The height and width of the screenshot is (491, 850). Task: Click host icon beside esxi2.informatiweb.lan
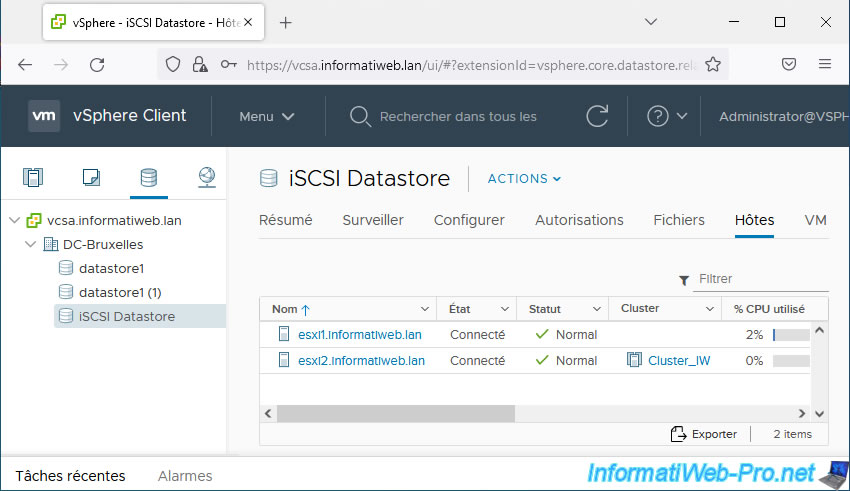click(x=284, y=360)
